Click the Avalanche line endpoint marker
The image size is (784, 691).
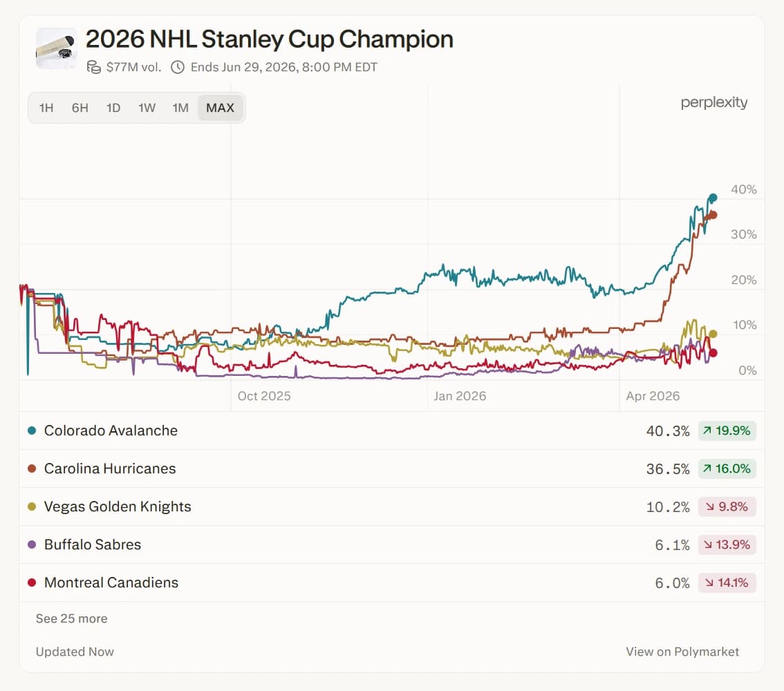click(x=713, y=198)
